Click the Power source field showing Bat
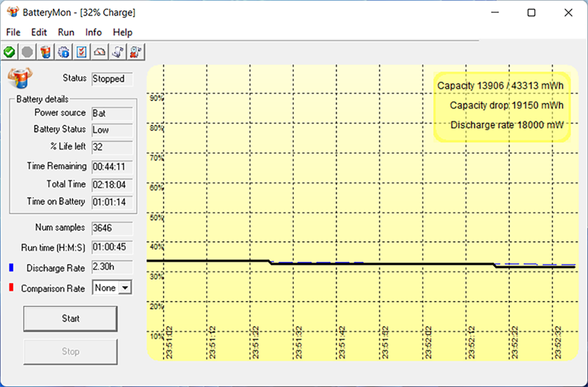Screen dimensions: 588x387 tap(112, 113)
